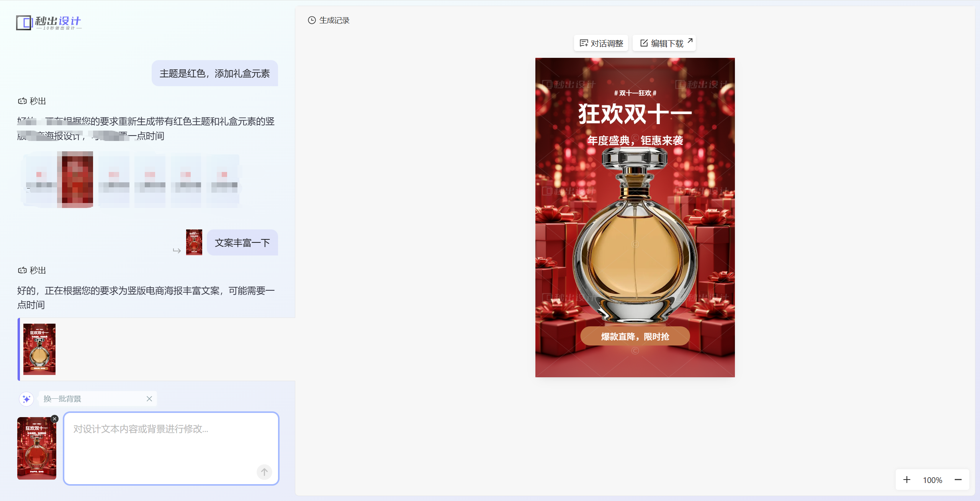Click the main 狂欢双十一 poster preview
This screenshot has height=501, width=980.
pos(635,217)
